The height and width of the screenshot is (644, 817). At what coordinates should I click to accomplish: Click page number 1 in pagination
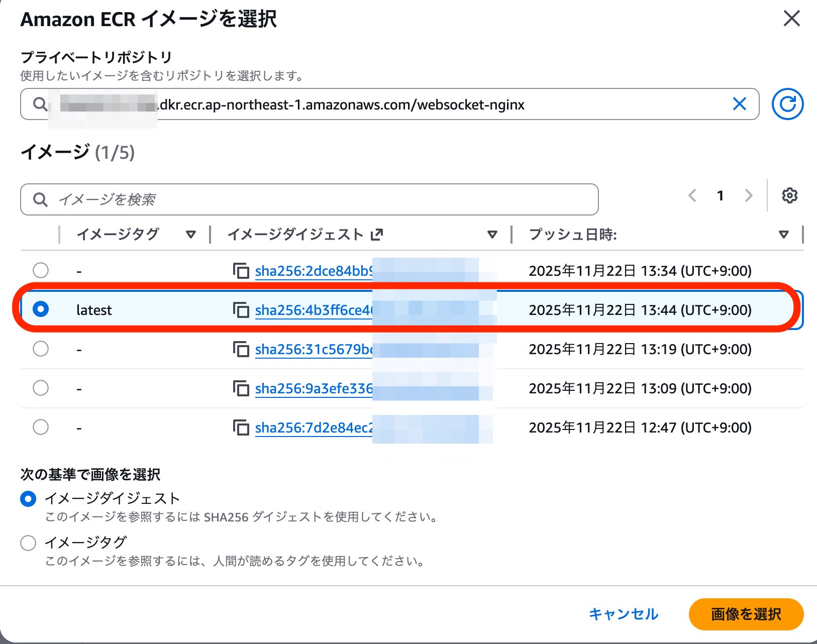[x=721, y=195]
